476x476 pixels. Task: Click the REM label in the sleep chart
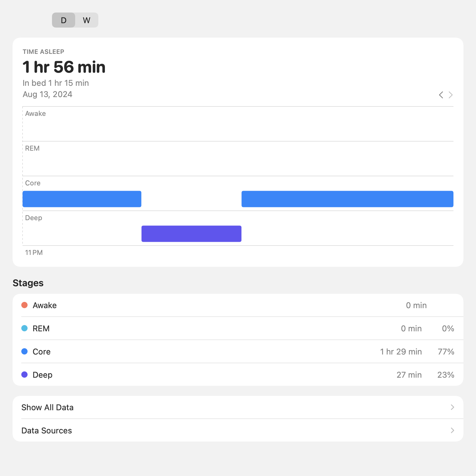[32, 148]
